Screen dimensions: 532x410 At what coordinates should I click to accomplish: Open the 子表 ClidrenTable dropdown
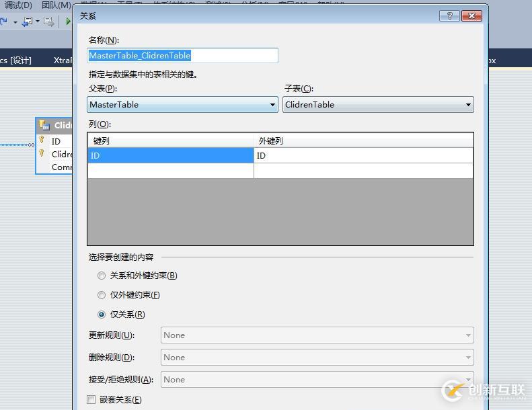378,104
